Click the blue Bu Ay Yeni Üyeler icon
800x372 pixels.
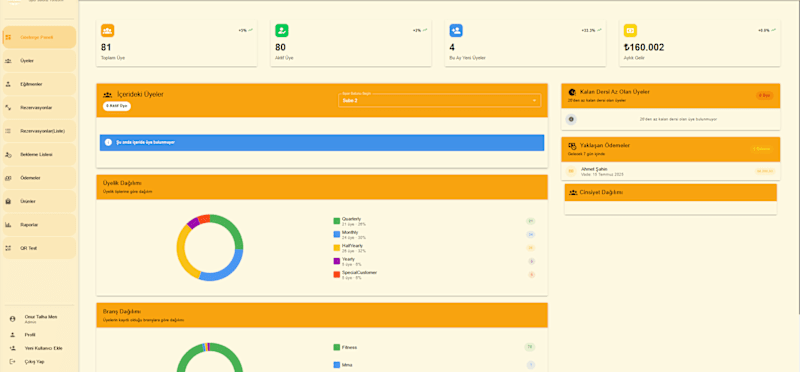pos(456,31)
